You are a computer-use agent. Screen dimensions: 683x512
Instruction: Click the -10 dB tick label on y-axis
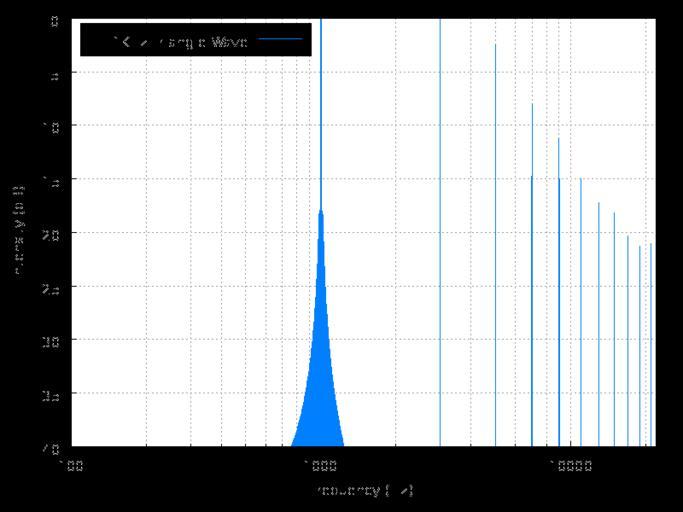coord(52,126)
